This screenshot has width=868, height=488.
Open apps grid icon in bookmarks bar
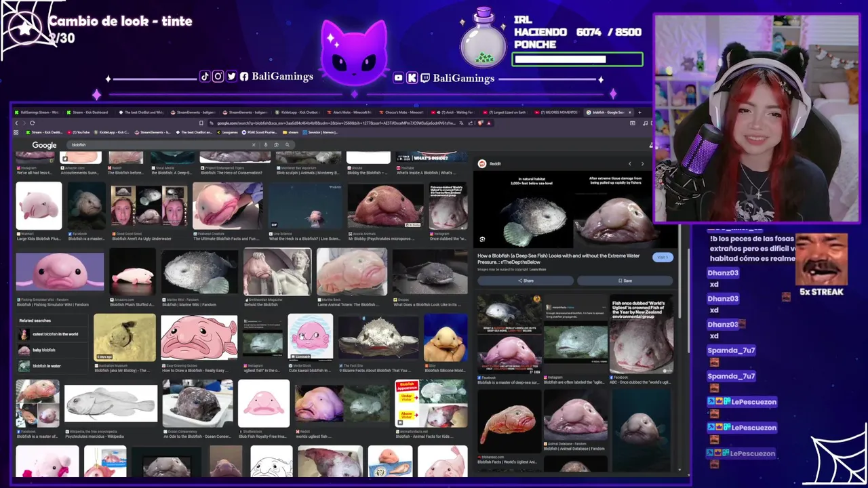pyautogui.click(x=16, y=132)
